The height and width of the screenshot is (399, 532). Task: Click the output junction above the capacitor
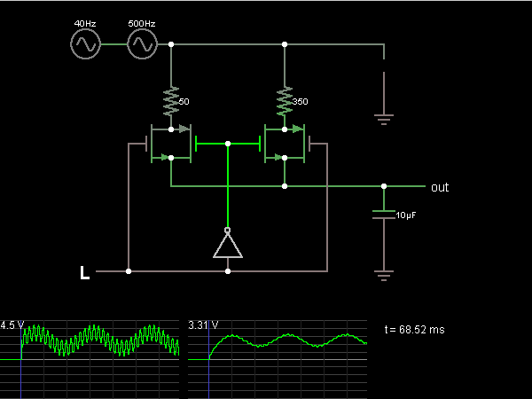point(384,186)
